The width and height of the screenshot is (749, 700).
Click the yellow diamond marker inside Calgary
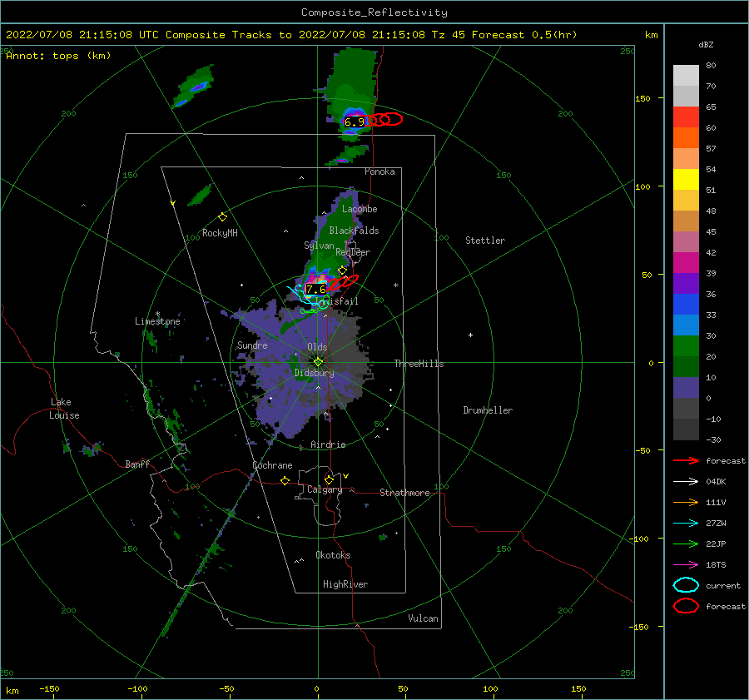(329, 479)
